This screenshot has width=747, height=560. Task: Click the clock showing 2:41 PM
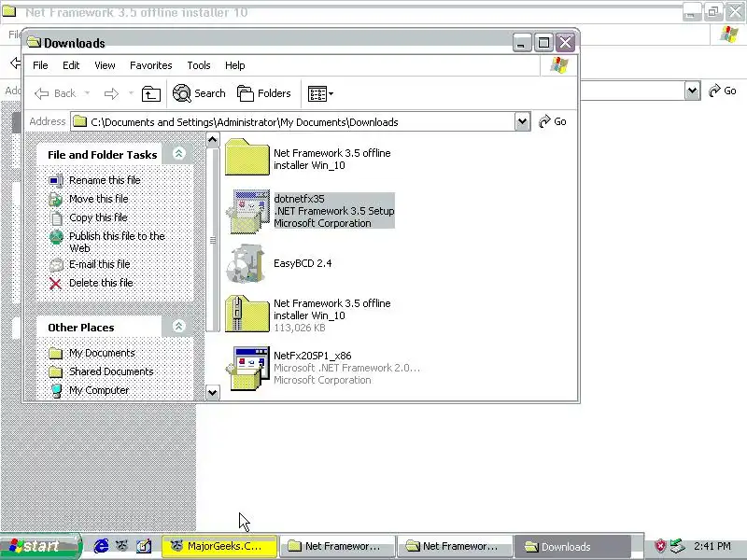[712, 546]
